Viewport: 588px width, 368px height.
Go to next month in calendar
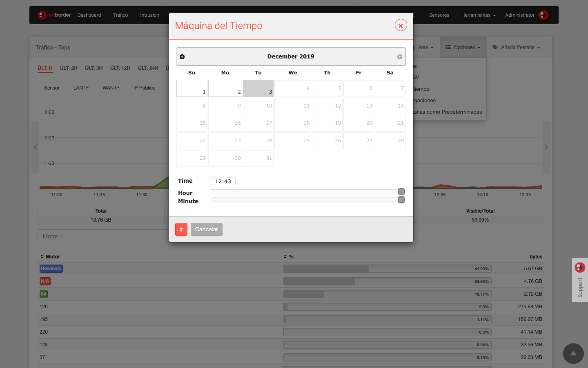[x=400, y=57]
